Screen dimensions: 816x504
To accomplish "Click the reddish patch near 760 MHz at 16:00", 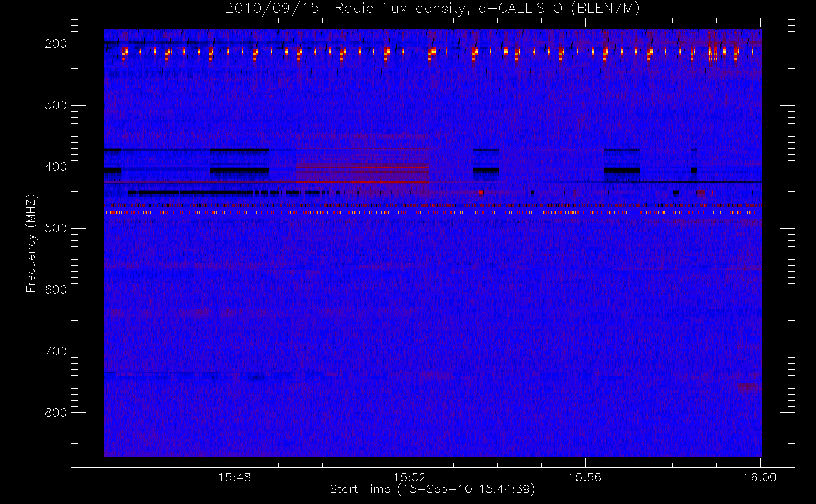I will click(748, 387).
